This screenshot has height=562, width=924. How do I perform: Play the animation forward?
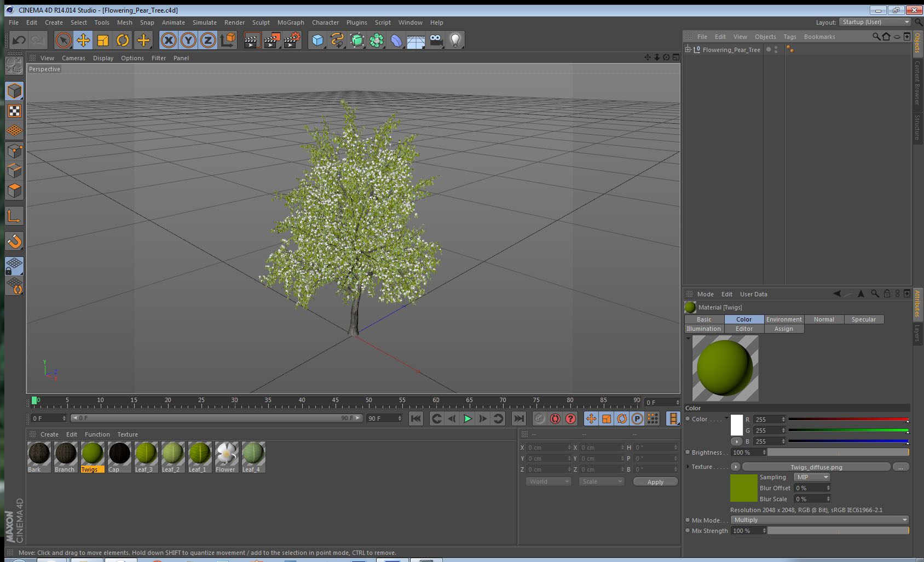467,418
